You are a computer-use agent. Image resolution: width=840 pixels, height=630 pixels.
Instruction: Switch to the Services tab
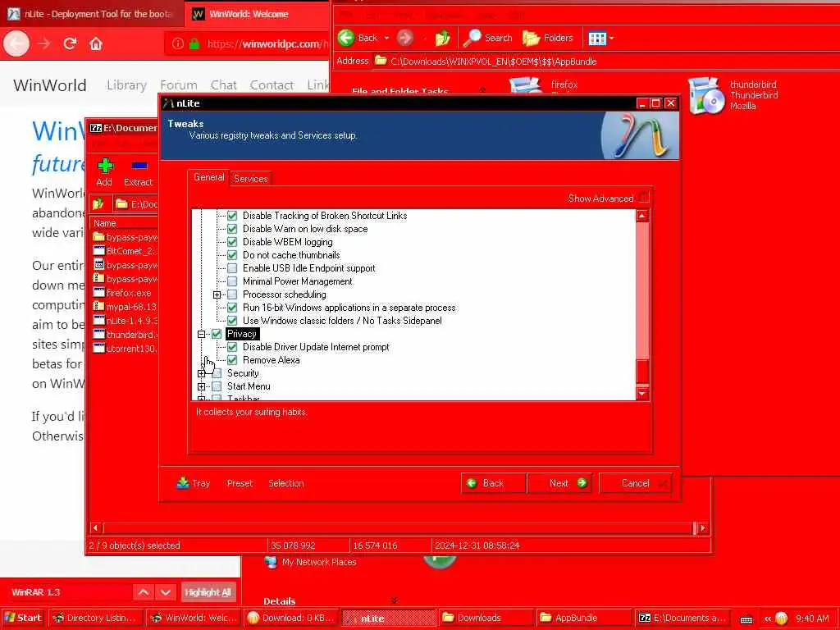tap(251, 178)
